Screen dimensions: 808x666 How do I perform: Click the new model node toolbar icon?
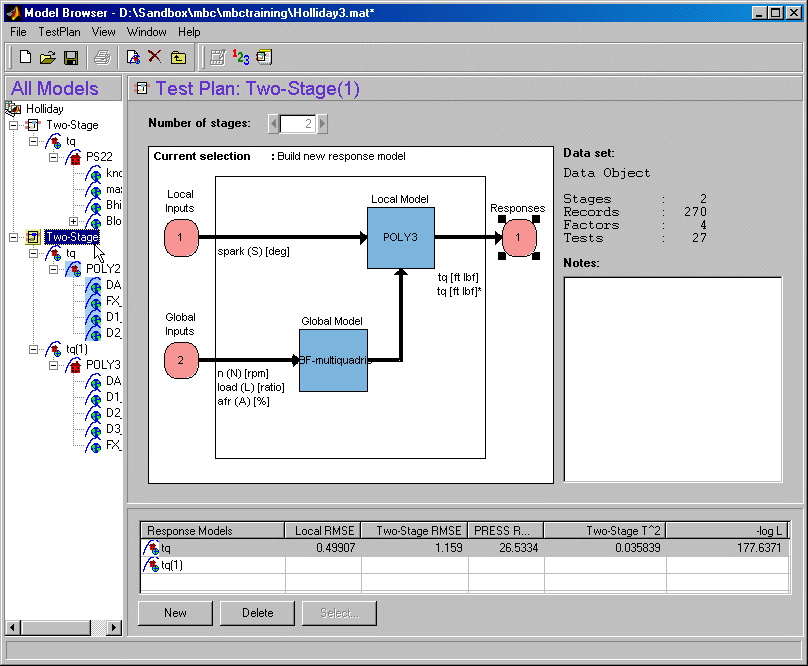(x=133, y=57)
